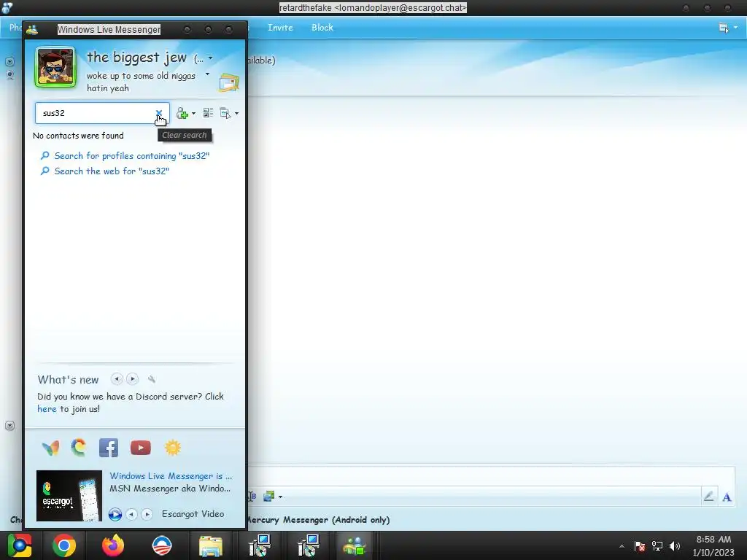747x560 pixels.
Task: Click the display name "the biggest jew"
Action: [x=136, y=58]
